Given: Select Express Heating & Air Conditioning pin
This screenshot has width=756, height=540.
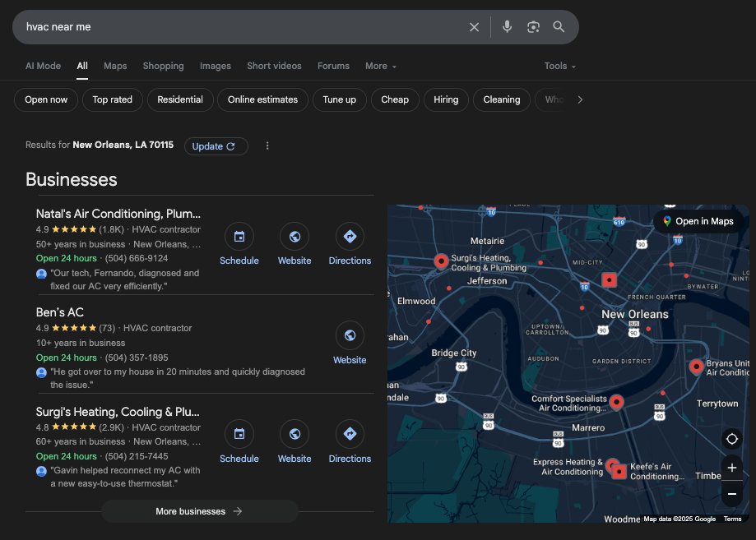Looking at the screenshot, I should [611, 464].
